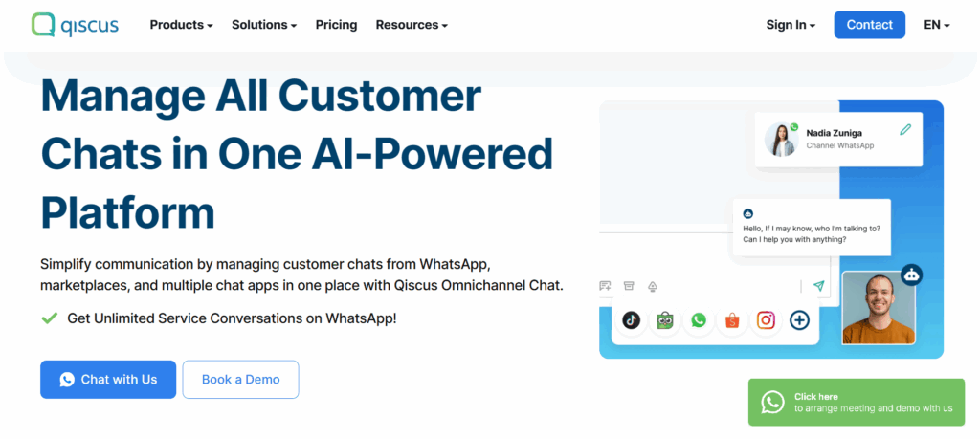Viewport: 980px width, 439px height.
Task: Expand the Resources dropdown
Action: point(412,25)
